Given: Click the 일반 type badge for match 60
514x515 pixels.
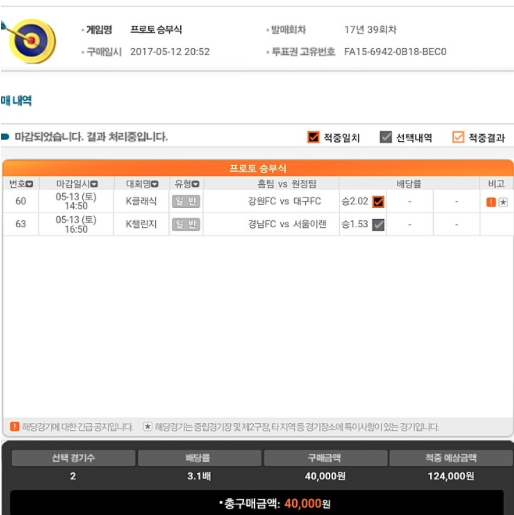Looking at the screenshot, I should pyautogui.click(x=186, y=201).
